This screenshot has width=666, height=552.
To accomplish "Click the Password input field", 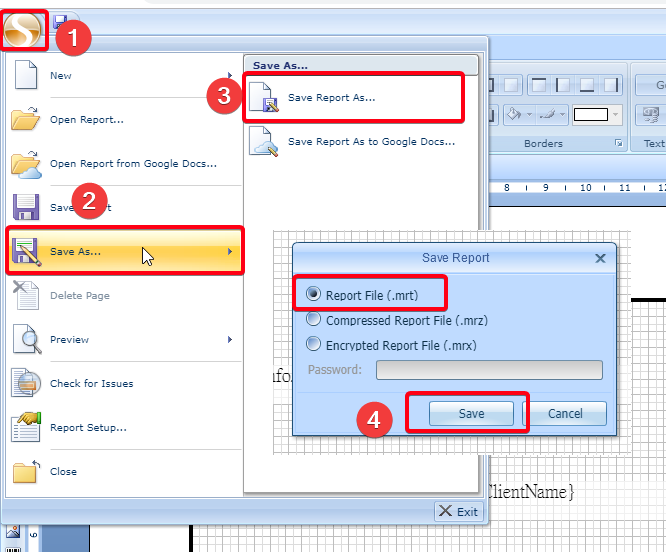I will point(489,370).
